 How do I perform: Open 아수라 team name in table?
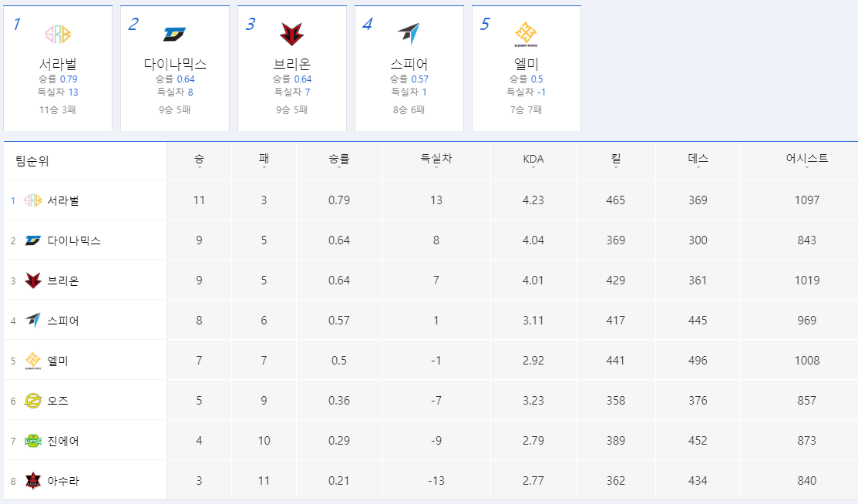point(63,481)
